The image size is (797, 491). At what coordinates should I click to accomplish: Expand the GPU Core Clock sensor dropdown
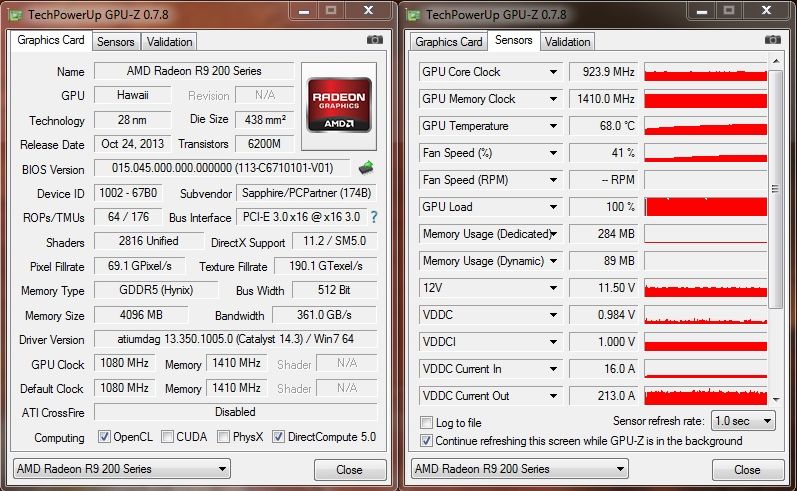[553, 72]
